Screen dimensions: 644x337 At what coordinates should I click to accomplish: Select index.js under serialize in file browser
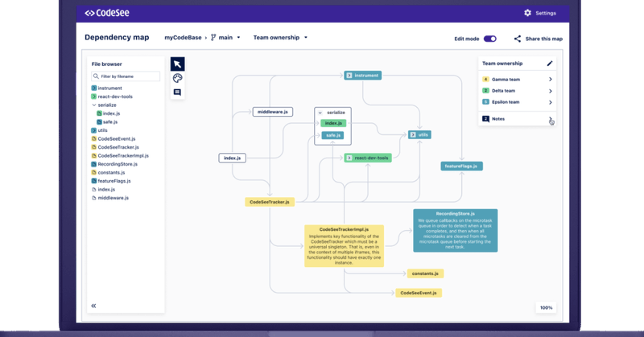coord(111,113)
